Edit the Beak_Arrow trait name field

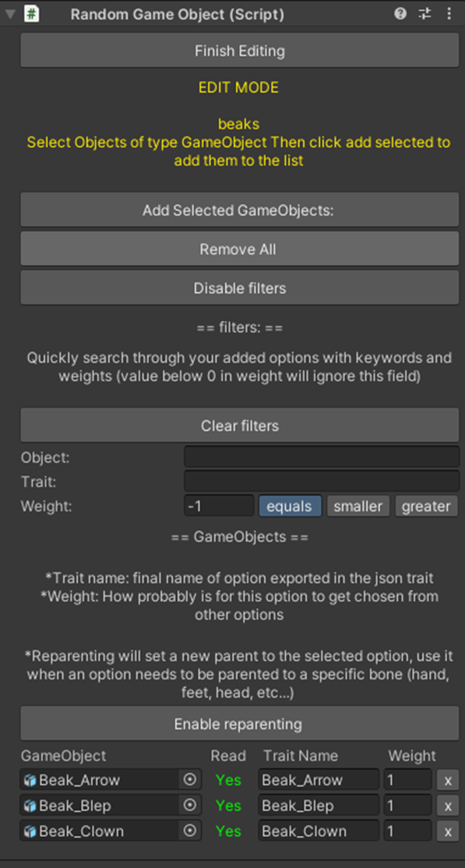[x=319, y=780]
